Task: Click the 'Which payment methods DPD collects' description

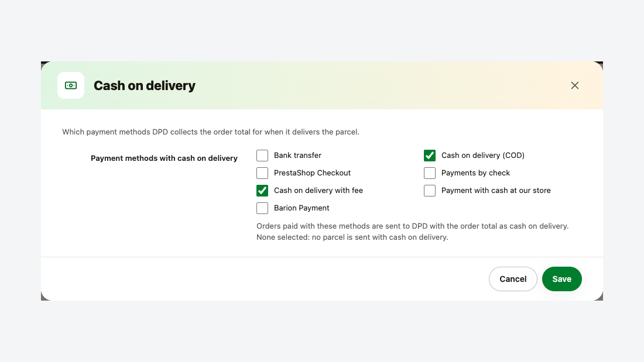Action: (211, 132)
